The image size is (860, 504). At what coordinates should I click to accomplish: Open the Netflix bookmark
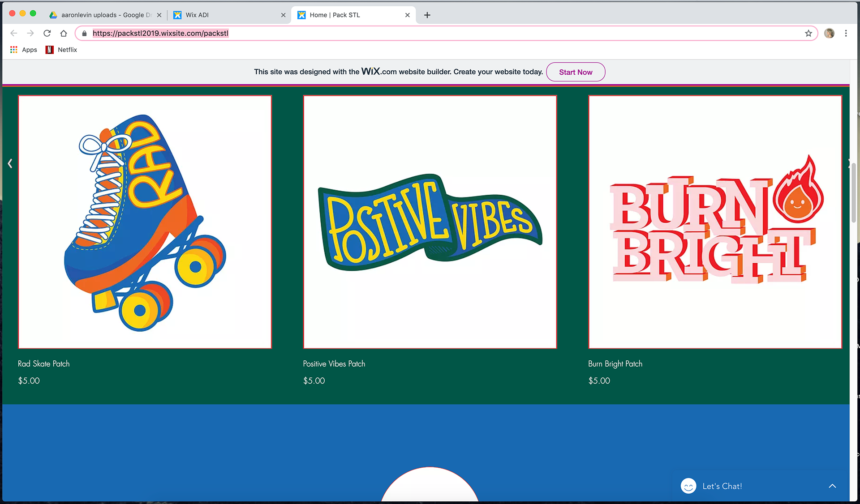click(61, 50)
